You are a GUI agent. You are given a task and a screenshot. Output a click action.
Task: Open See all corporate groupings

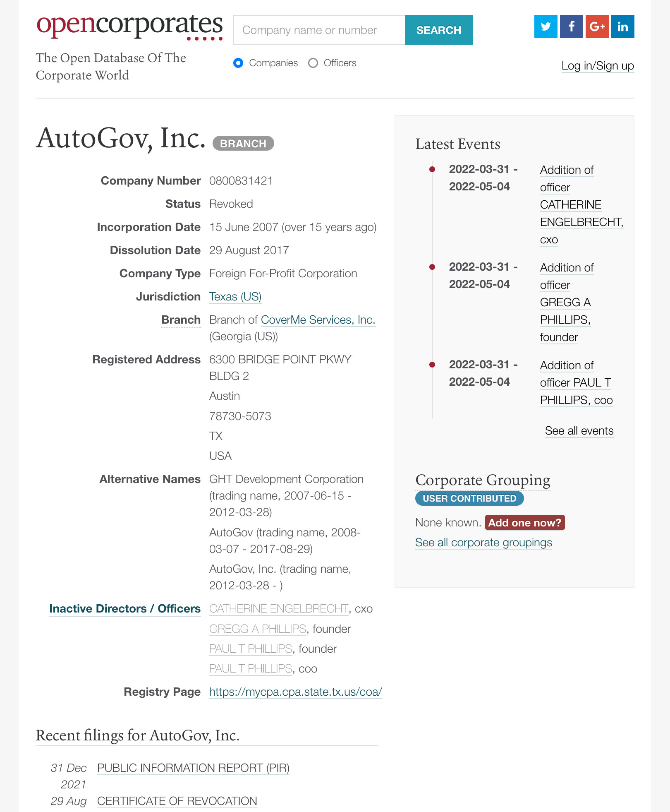(x=483, y=542)
